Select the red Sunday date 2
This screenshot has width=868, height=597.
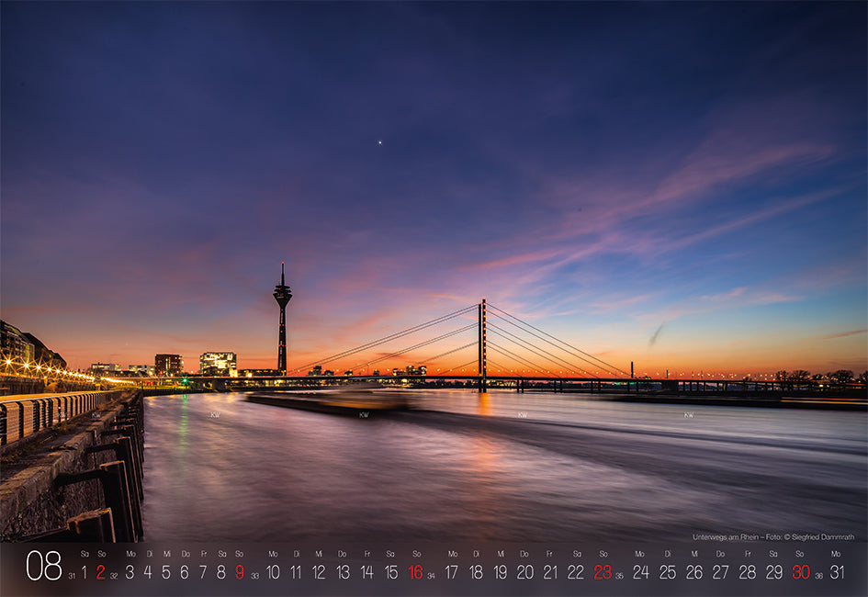101,572
